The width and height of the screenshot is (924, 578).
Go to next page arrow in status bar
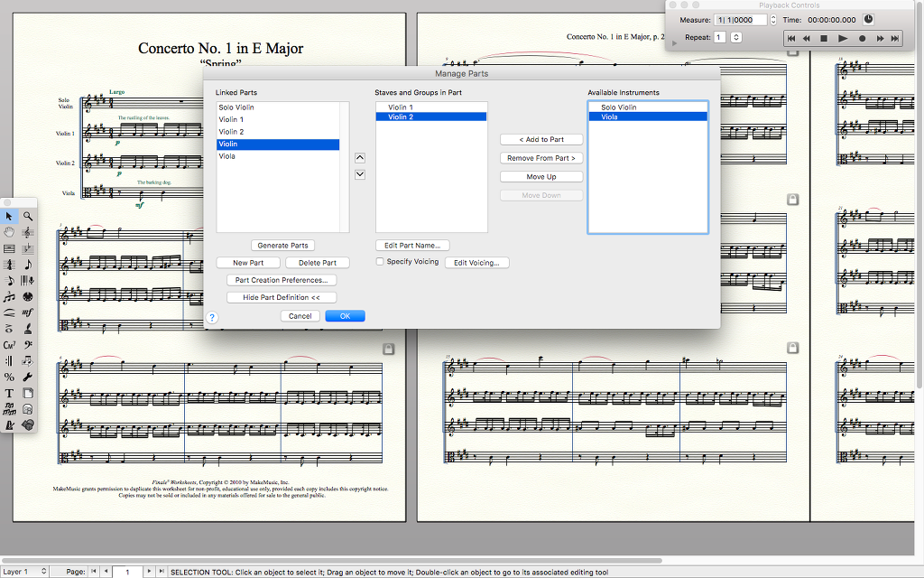[149, 571]
